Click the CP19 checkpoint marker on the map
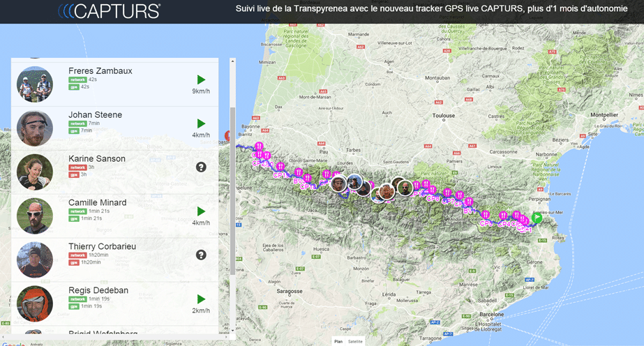644x346 pixels. [x=280, y=166]
